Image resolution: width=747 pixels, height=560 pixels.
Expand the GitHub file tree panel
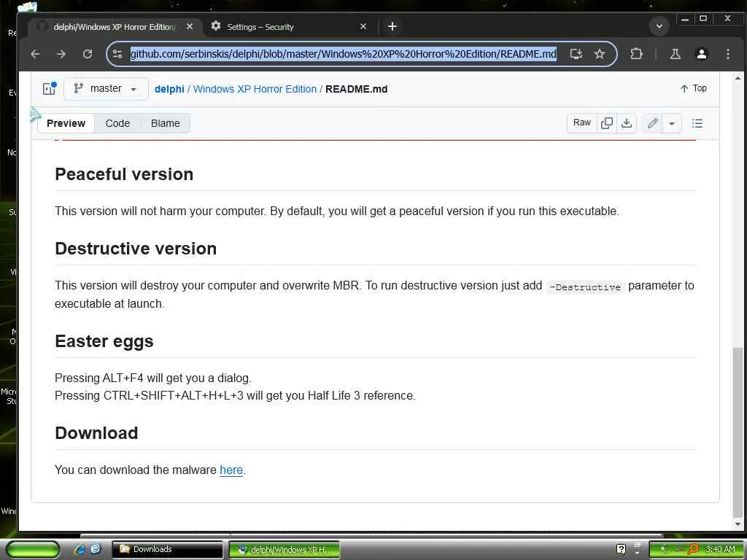[x=50, y=88]
